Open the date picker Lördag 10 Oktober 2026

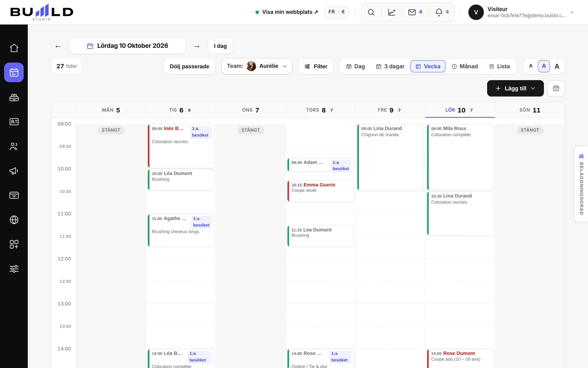pos(127,46)
